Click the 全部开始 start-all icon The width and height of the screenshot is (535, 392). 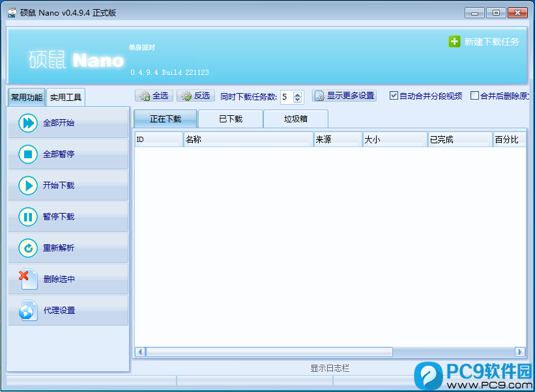tap(28, 123)
